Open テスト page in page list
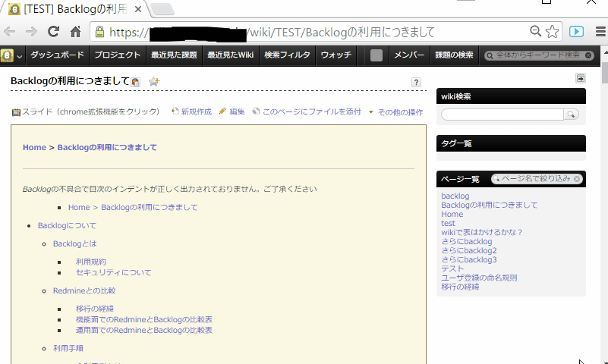The width and height of the screenshot is (608, 364). (x=452, y=268)
